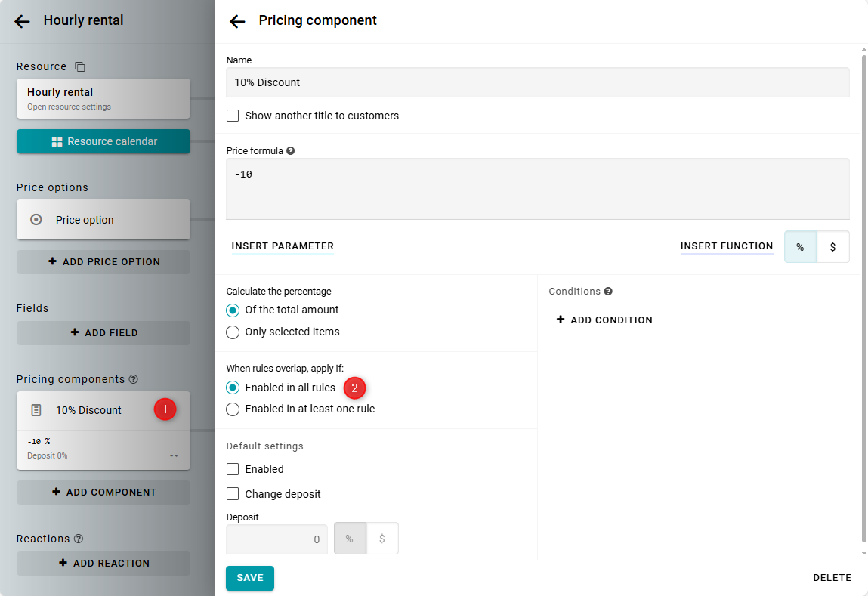Click the Name input field
The width and height of the screenshot is (868, 596).
coord(537,82)
